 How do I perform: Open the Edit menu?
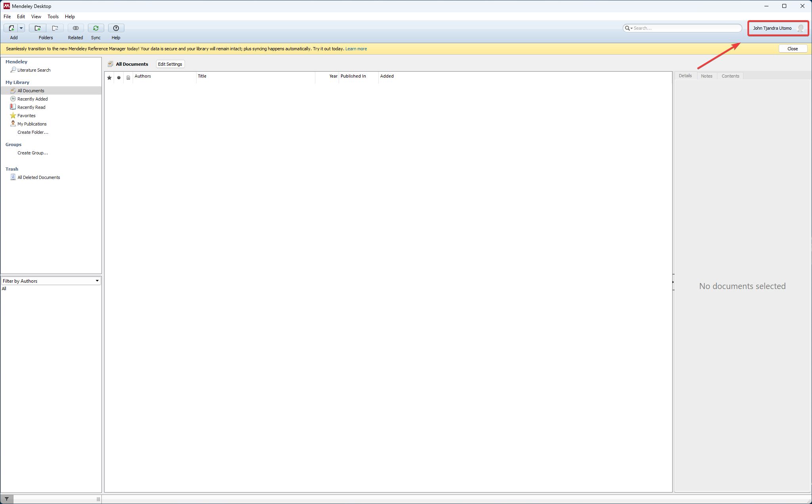pyautogui.click(x=21, y=17)
